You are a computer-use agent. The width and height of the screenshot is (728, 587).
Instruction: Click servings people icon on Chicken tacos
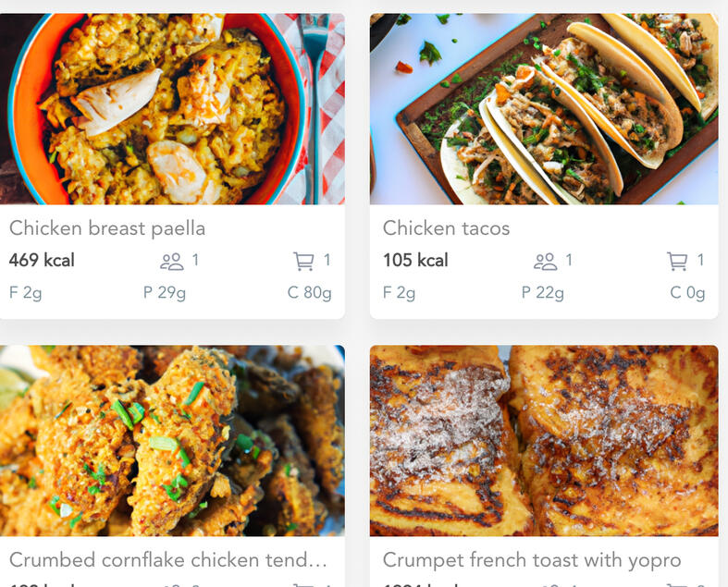tap(545, 262)
